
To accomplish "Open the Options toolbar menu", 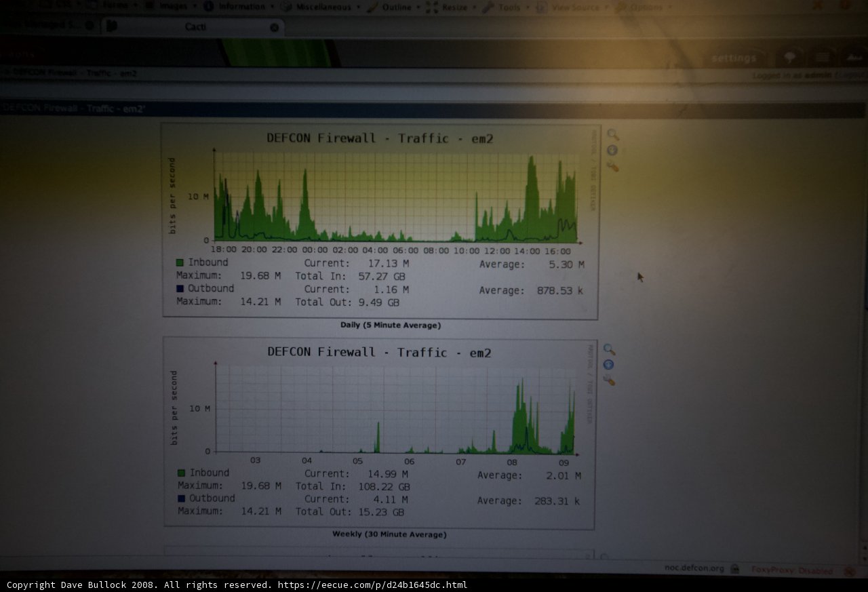I will coord(644,7).
